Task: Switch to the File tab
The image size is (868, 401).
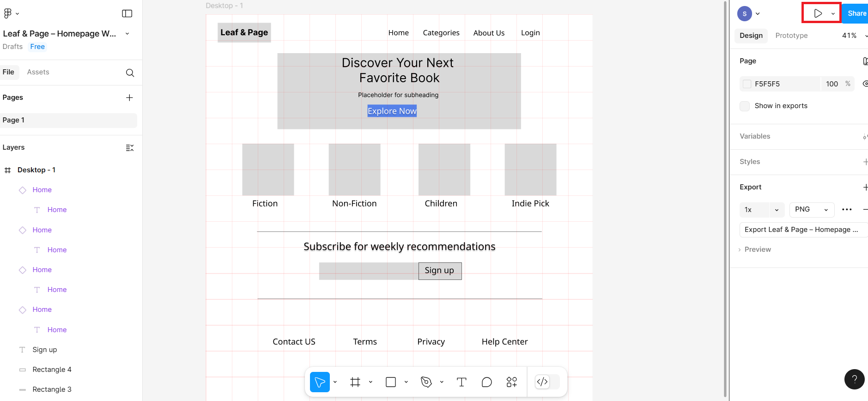Action: (x=8, y=72)
